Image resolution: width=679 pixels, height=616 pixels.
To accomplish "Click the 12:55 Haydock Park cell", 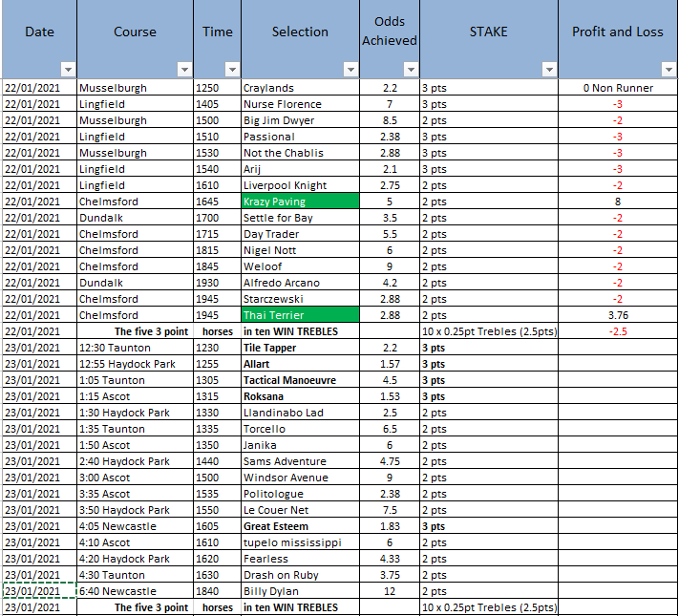I will (x=135, y=364).
